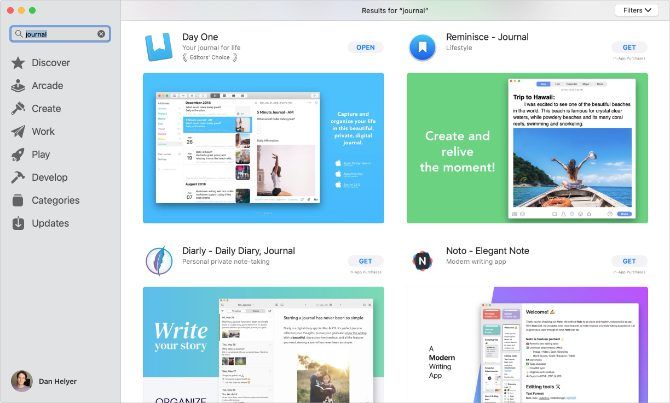Click GET button for Reminisce - Journal
This screenshot has height=403, width=670.
629,47
